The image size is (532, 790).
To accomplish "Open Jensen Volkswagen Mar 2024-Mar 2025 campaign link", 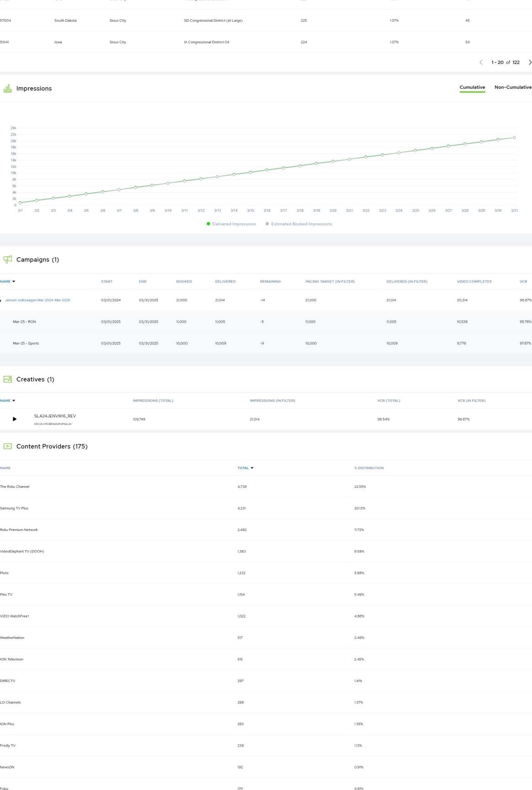I will coord(38,300).
